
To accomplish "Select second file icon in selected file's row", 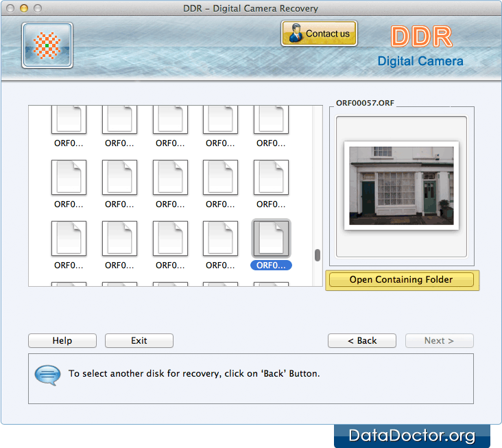I will pyautogui.click(x=119, y=238).
